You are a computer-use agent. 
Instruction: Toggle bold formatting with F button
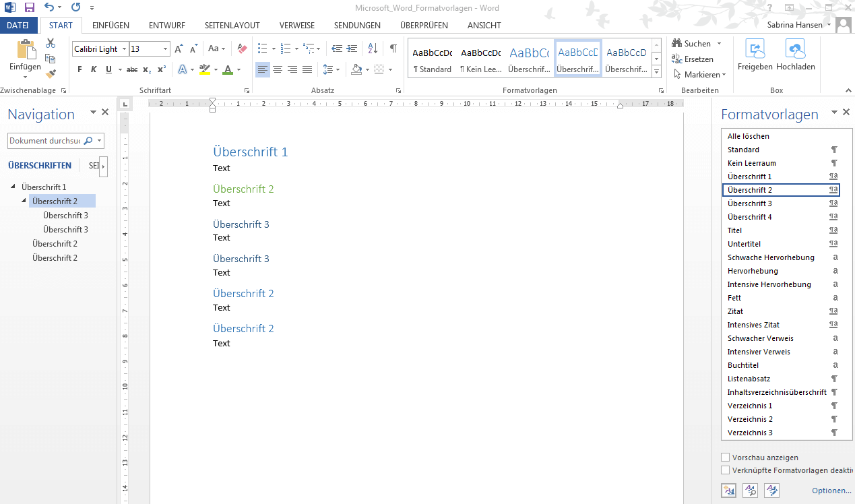pyautogui.click(x=80, y=69)
